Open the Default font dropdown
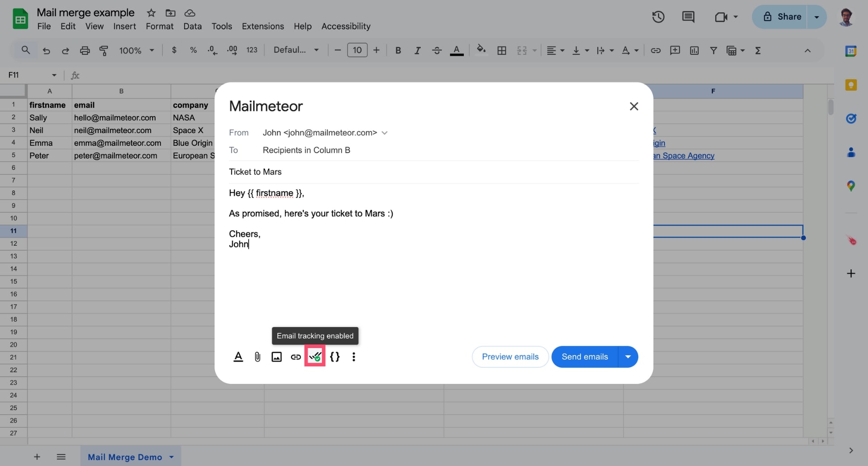This screenshot has height=466, width=868. [296, 50]
